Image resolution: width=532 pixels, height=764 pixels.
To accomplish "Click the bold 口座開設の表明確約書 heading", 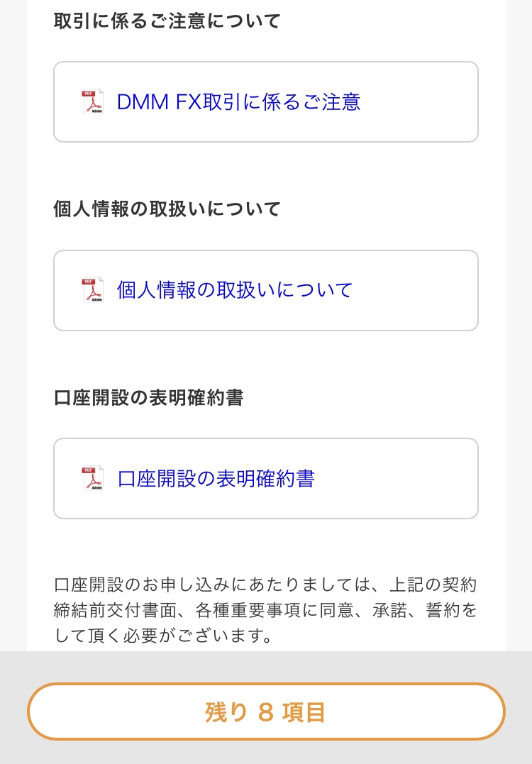I will (x=149, y=398).
